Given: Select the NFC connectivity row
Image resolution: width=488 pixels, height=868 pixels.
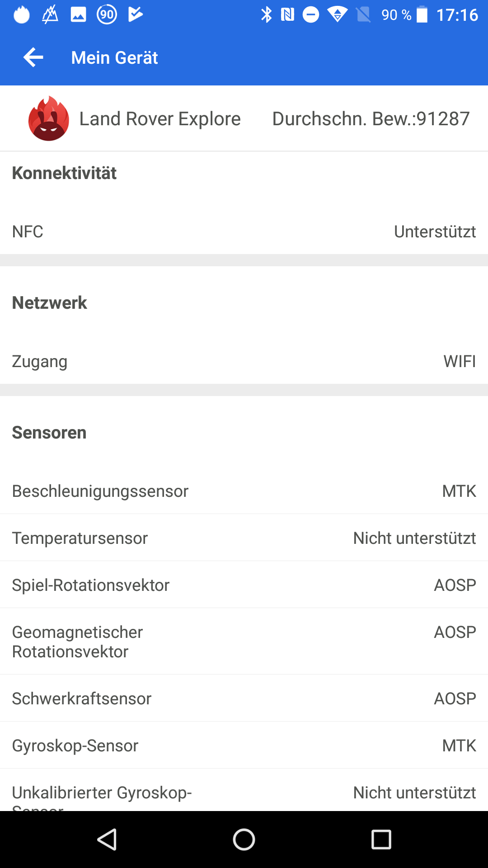Looking at the screenshot, I should [x=244, y=231].
